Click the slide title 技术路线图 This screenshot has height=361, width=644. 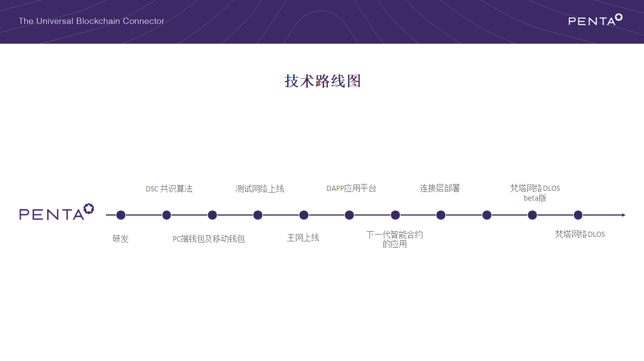tap(322, 81)
